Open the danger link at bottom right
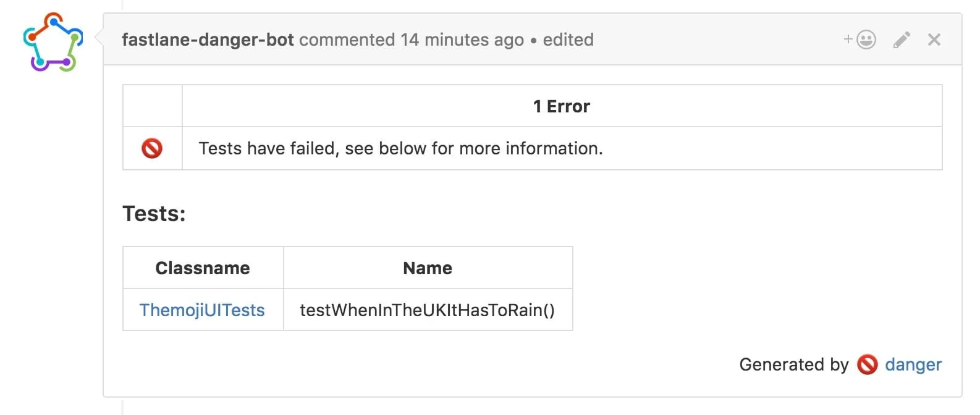 pyautogui.click(x=913, y=364)
